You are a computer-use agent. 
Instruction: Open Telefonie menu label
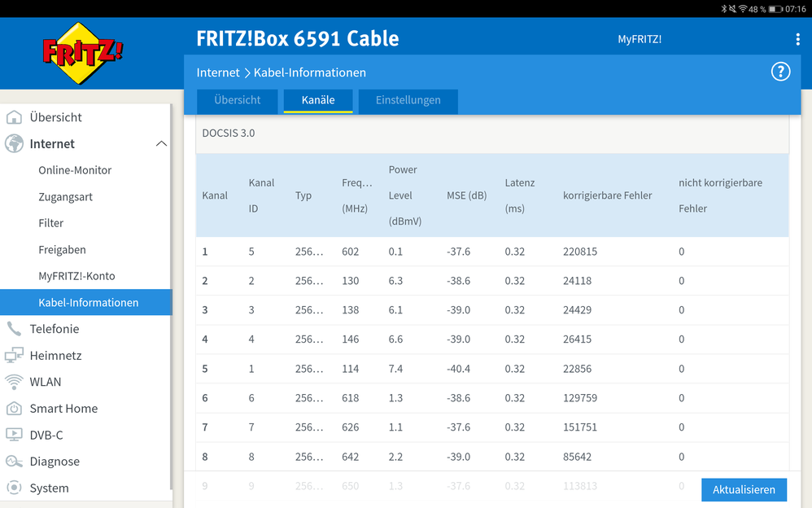pyautogui.click(x=55, y=329)
